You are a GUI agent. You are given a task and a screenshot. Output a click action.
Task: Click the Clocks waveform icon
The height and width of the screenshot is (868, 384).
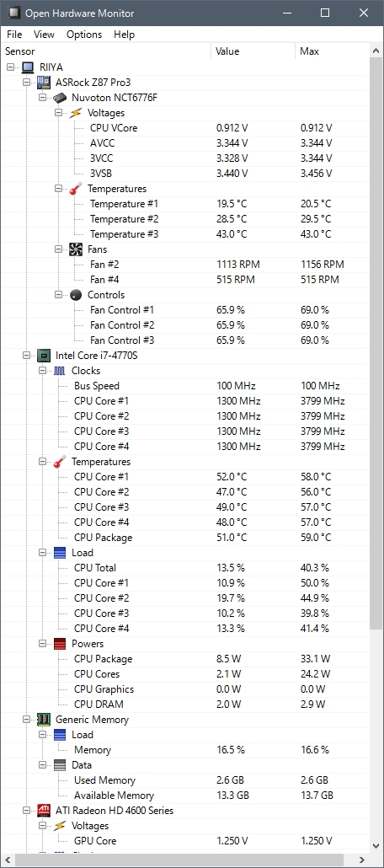coord(60,371)
